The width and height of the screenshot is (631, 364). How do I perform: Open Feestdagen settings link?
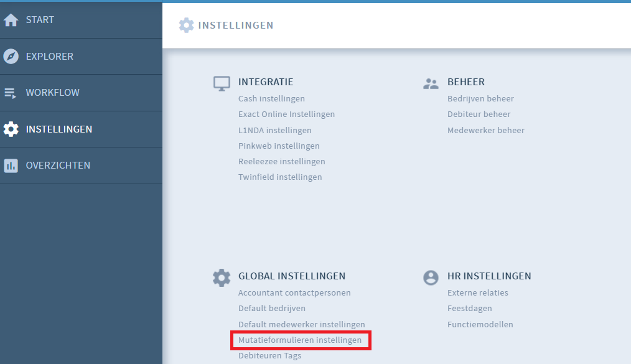470,309
